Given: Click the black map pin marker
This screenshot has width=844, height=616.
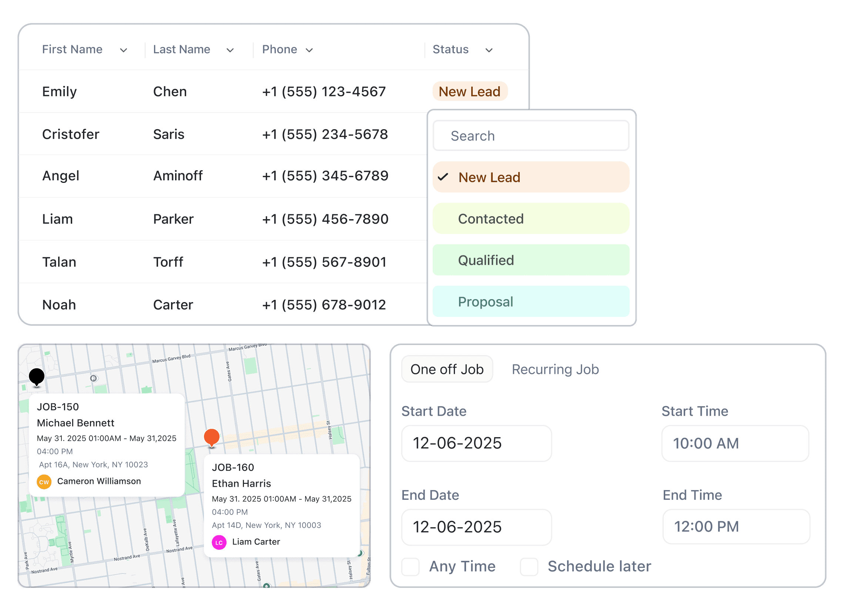Looking at the screenshot, I should [37, 376].
